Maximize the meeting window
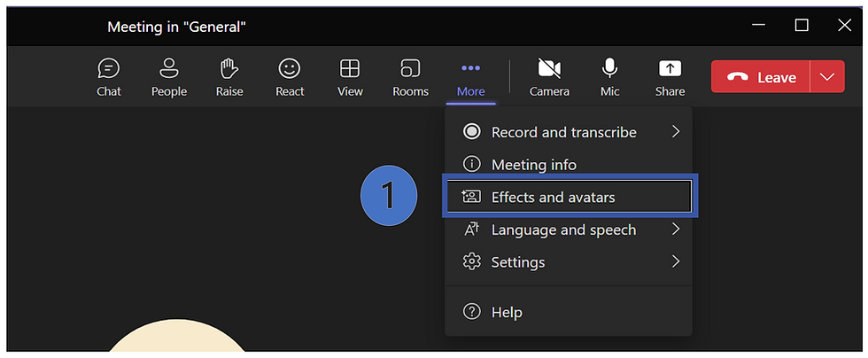This screenshot has width=868, height=358. pyautogui.click(x=802, y=25)
